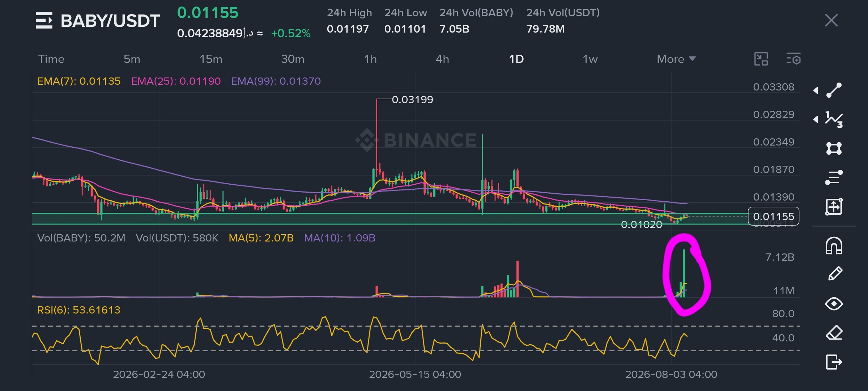Tap the 0.01020 low price marker

pyautogui.click(x=642, y=225)
